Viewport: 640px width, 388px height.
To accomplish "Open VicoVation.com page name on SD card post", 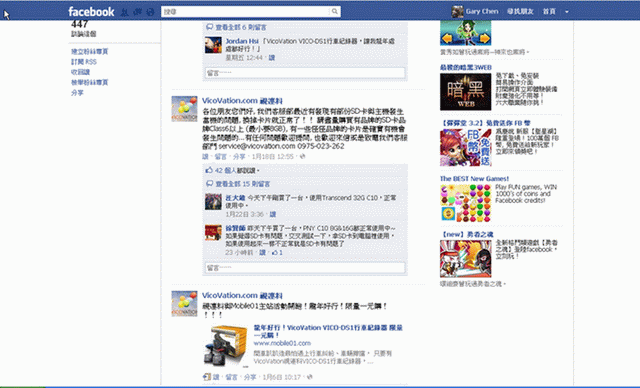I will pos(242,101).
